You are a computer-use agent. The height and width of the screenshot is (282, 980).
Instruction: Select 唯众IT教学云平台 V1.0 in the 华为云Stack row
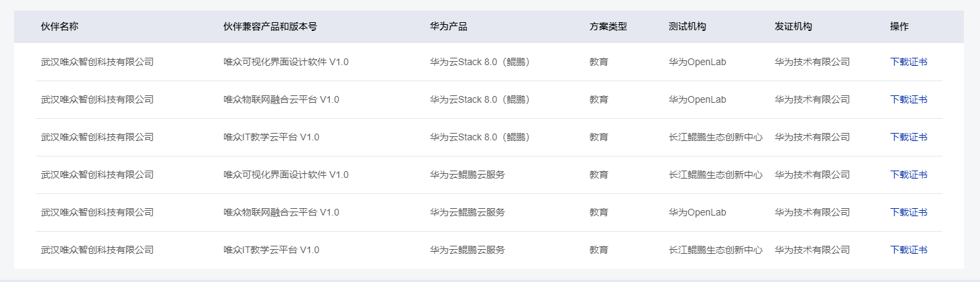[x=271, y=137]
